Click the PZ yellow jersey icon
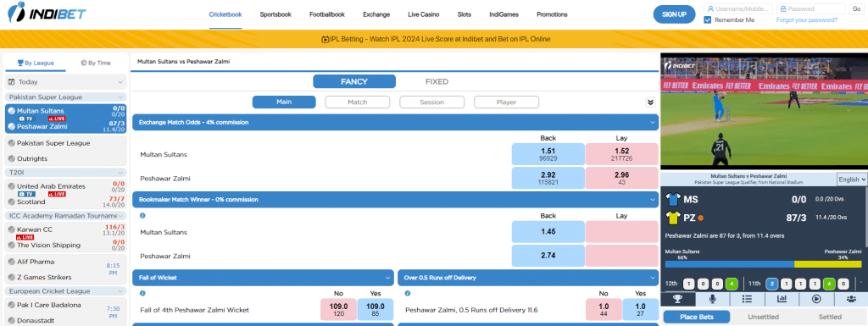This screenshot has width=868, height=326. [x=672, y=218]
